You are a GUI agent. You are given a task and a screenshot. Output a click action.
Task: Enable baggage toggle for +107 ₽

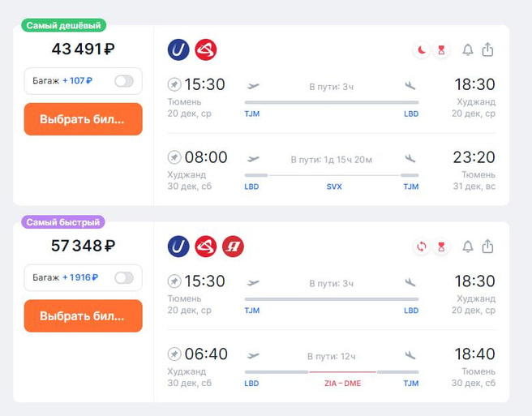tap(124, 81)
